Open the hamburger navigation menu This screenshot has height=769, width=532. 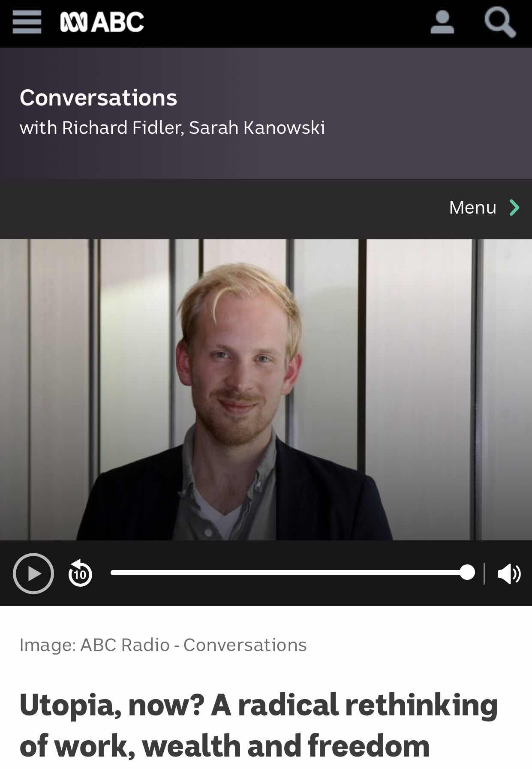pyautogui.click(x=27, y=22)
